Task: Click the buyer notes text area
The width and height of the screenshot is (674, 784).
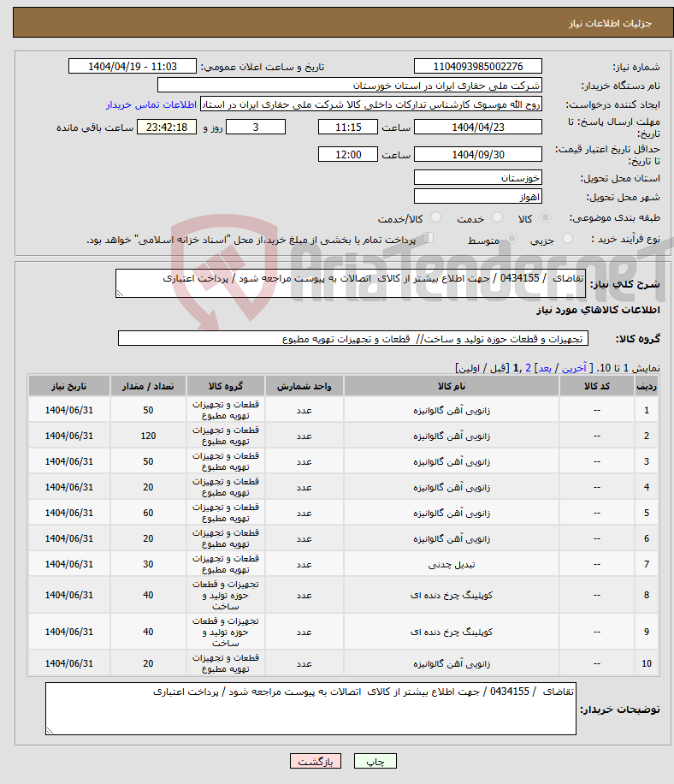Action: [x=310, y=709]
